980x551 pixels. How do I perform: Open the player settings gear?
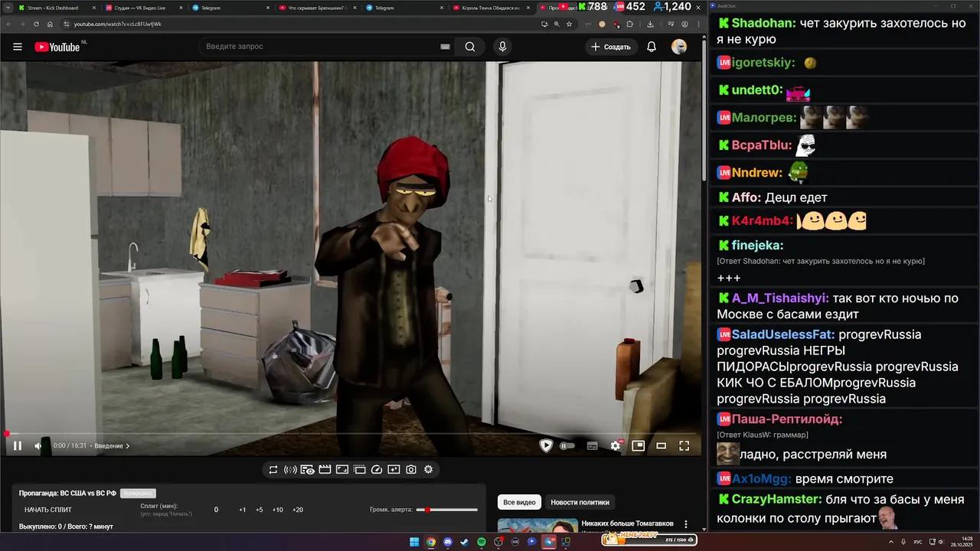coord(616,446)
